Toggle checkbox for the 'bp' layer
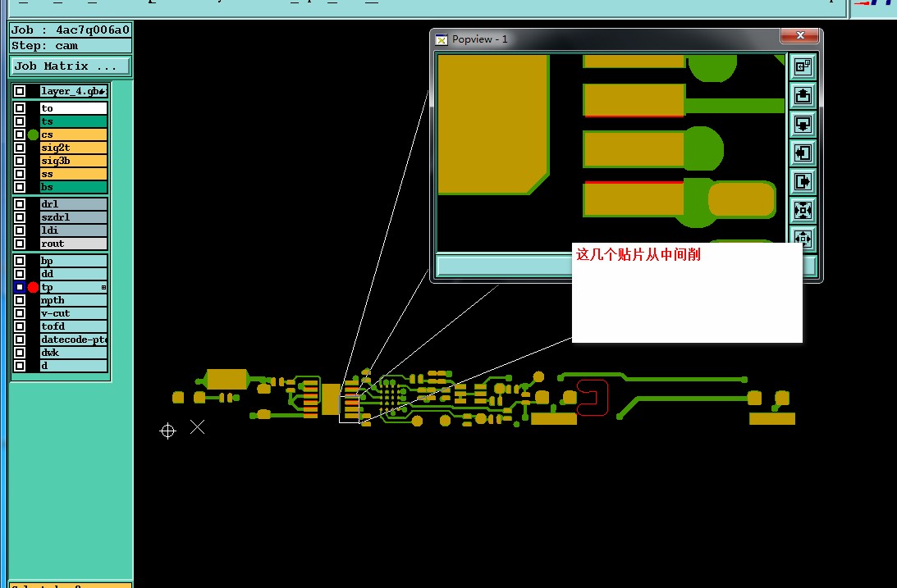The height and width of the screenshot is (588, 897). click(20, 261)
